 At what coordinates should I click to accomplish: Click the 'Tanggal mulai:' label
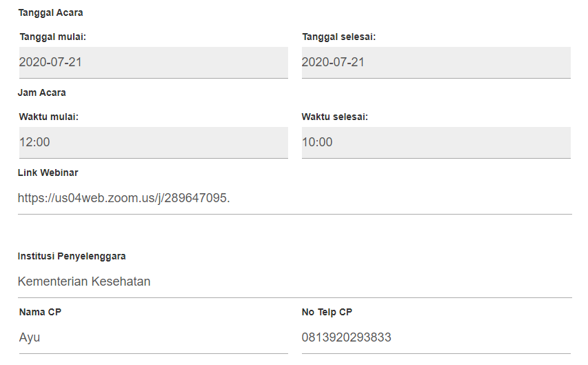click(53, 37)
